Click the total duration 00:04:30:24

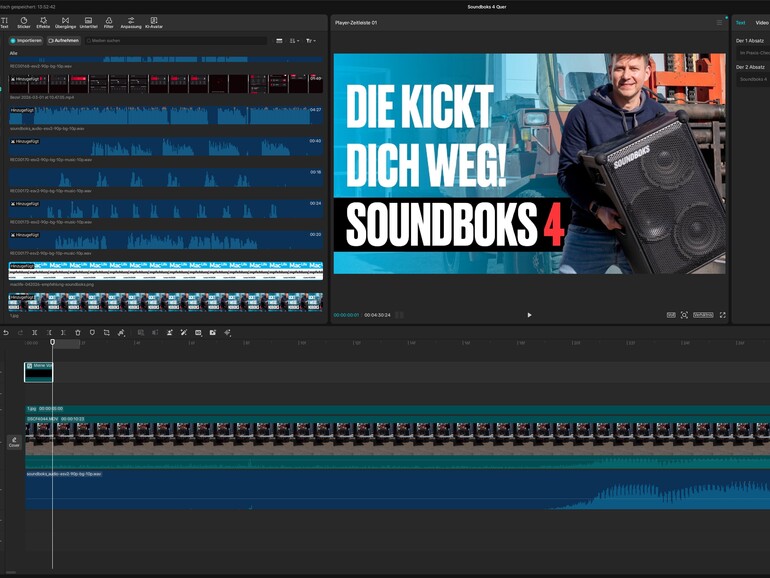377,315
